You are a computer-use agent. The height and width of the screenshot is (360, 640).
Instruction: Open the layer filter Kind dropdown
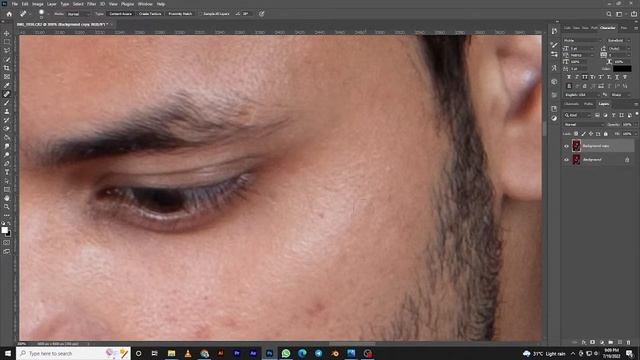[578, 116]
